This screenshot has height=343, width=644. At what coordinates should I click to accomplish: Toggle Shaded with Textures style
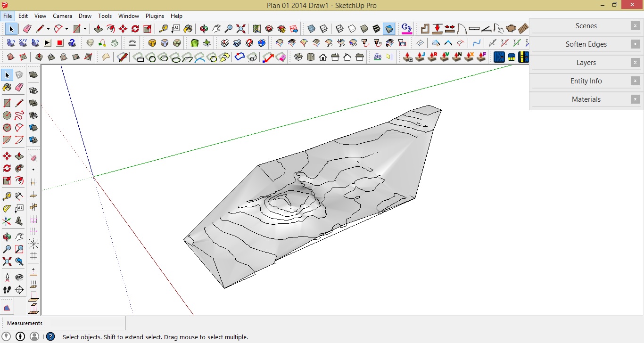376,29
